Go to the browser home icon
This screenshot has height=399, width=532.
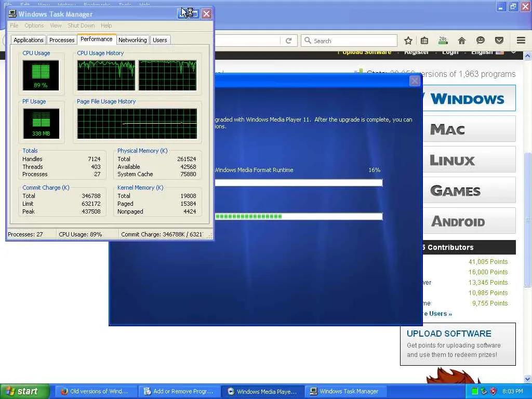pos(462,41)
